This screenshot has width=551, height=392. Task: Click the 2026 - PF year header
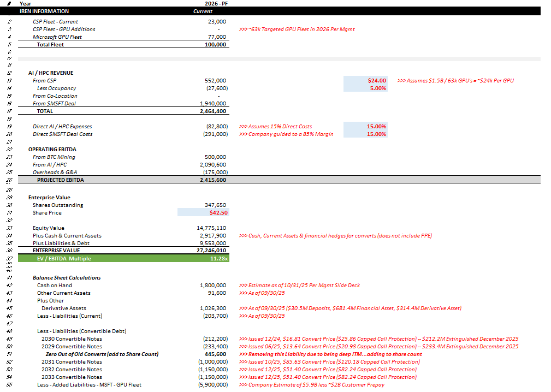(x=216, y=3)
